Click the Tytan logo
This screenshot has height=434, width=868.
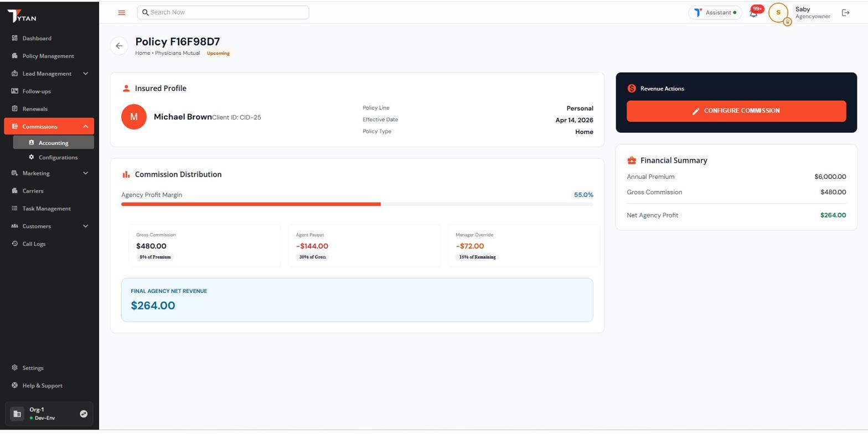pyautogui.click(x=22, y=17)
